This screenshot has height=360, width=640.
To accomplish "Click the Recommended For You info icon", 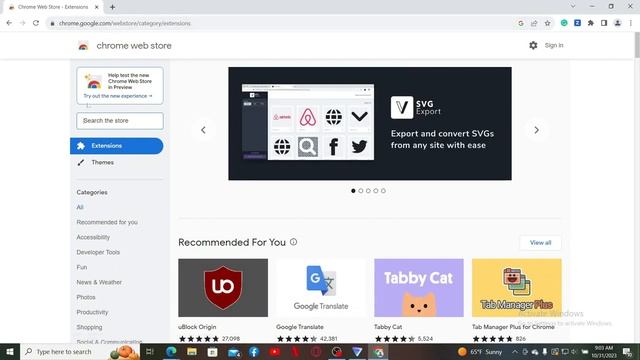I will (x=293, y=242).
